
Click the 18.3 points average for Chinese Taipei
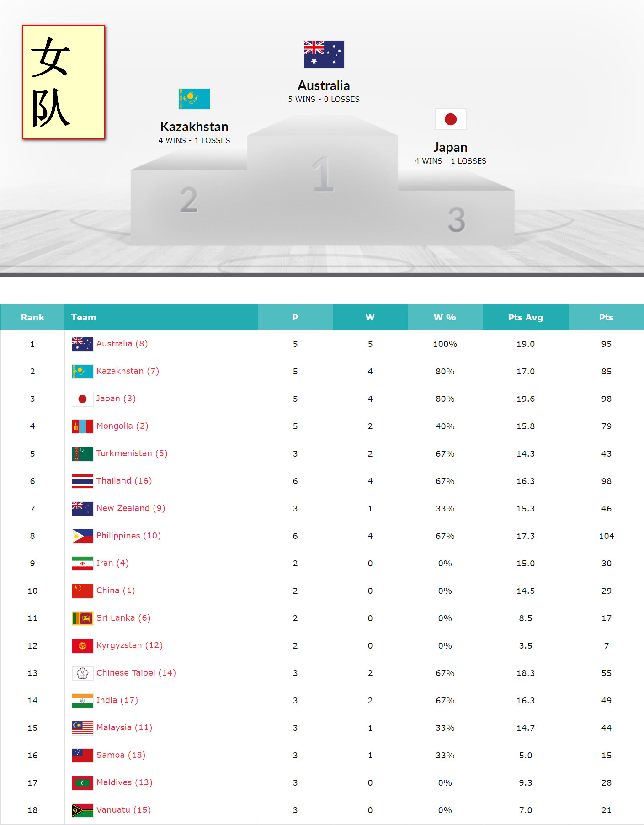click(x=526, y=673)
